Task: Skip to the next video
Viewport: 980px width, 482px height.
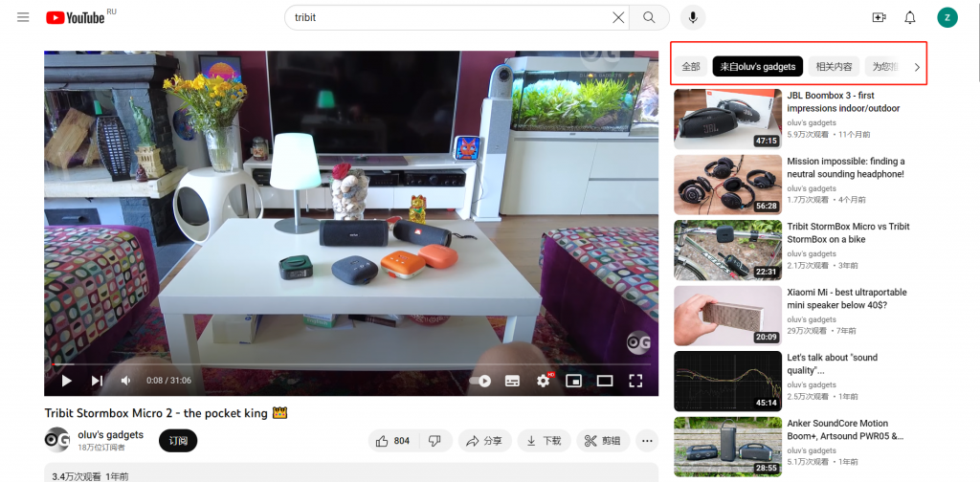Action: [97, 381]
